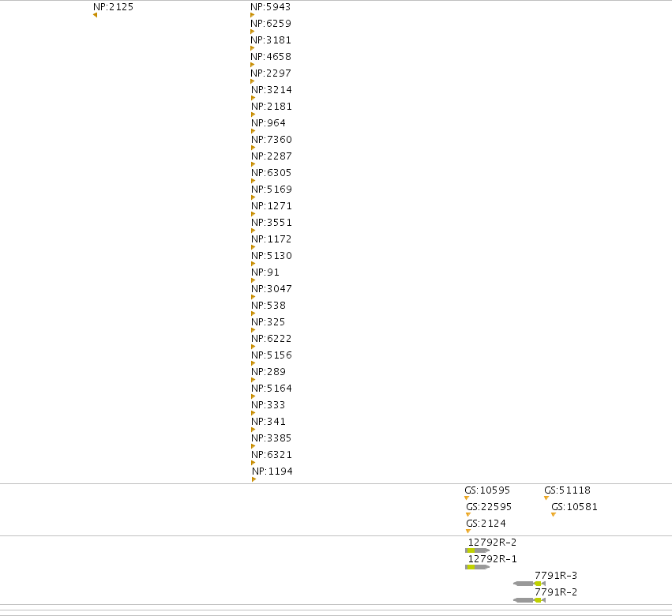Click the NP:2181 feature label
This screenshot has width=672, height=616.
click(272, 107)
